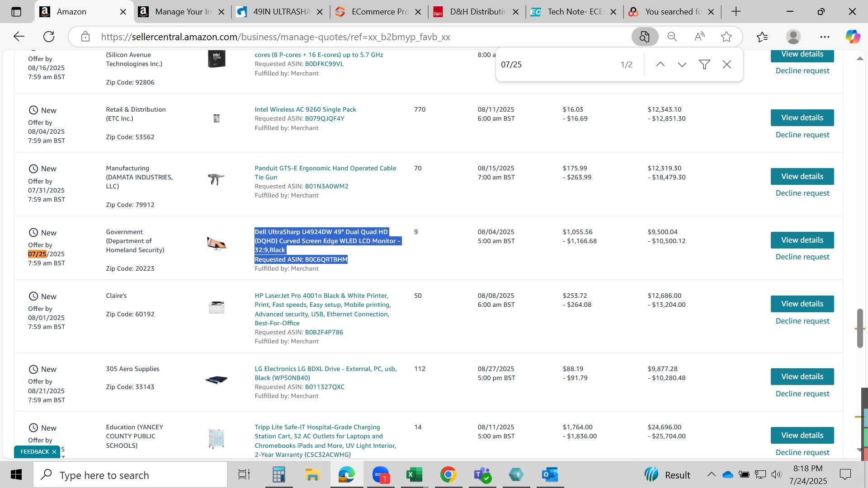Click the find text field containing 07/25

coord(556,65)
